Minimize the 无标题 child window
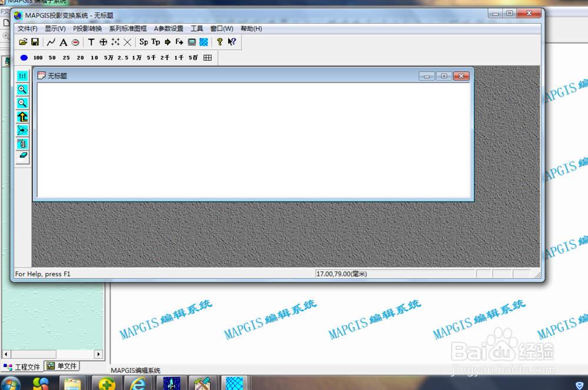Screen dimensions: 588x390 coord(427,76)
